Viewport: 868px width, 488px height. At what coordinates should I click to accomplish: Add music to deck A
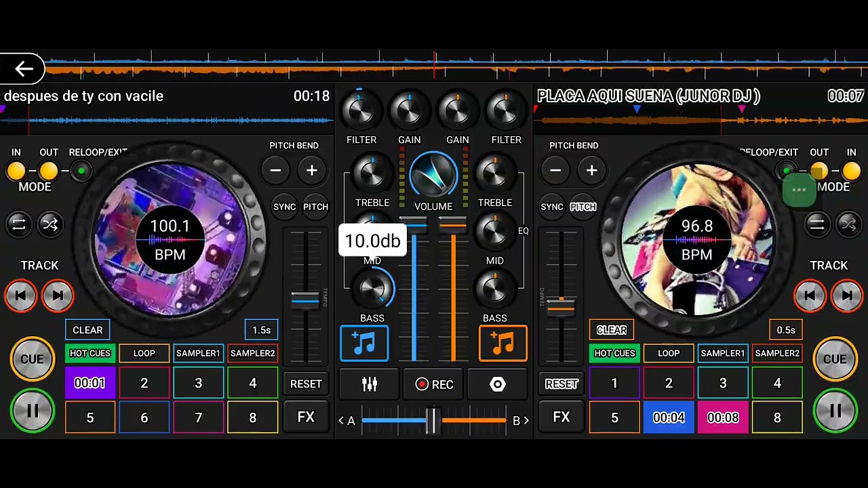[x=364, y=343]
